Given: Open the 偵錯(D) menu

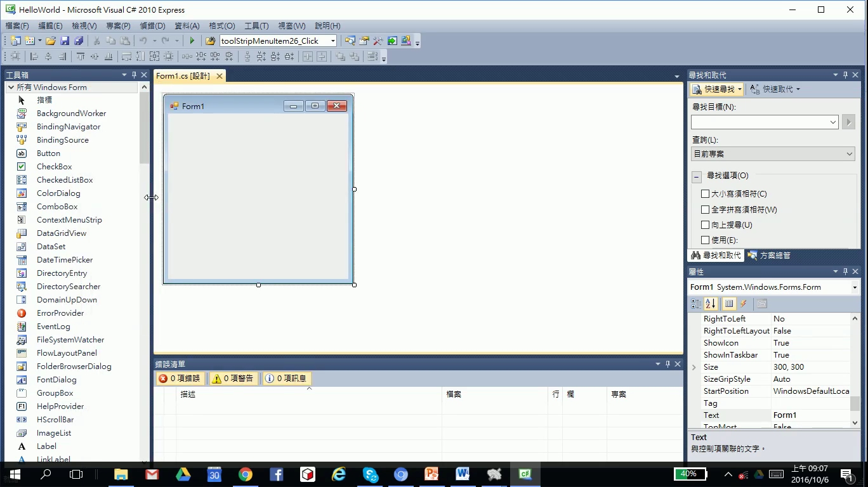Looking at the screenshot, I should coord(152,26).
